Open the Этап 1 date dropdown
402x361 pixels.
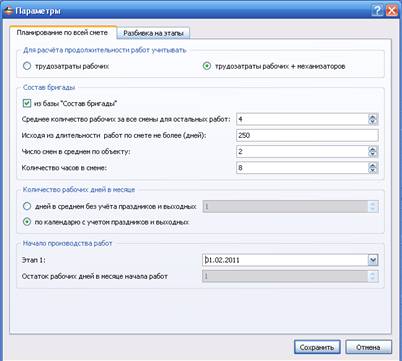click(373, 260)
